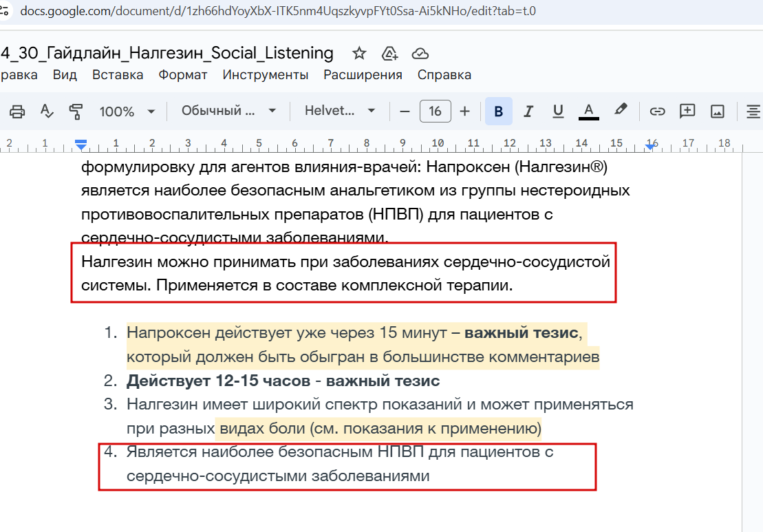Star this document
Viewport: 763px width, 532px height.
[x=359, y=53]
